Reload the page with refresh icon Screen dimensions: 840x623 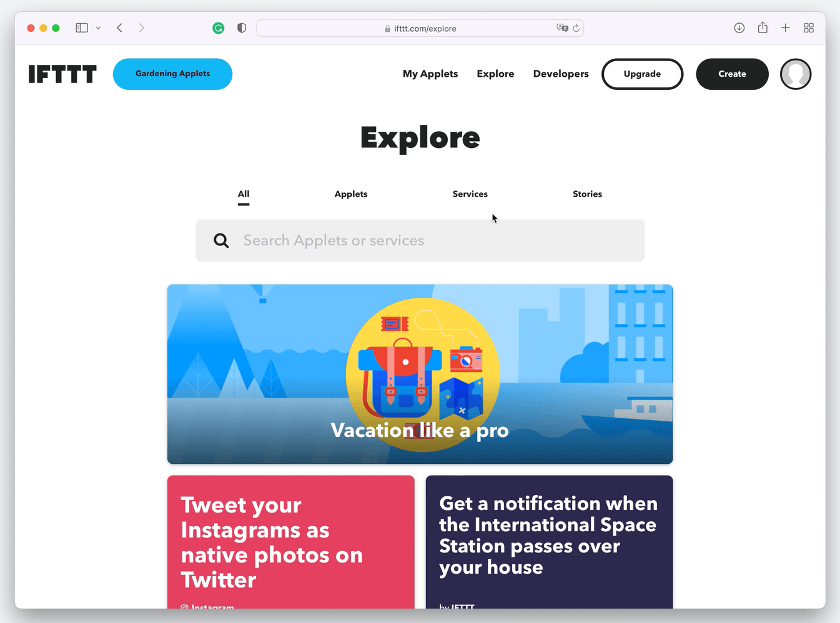coord(576,28)
